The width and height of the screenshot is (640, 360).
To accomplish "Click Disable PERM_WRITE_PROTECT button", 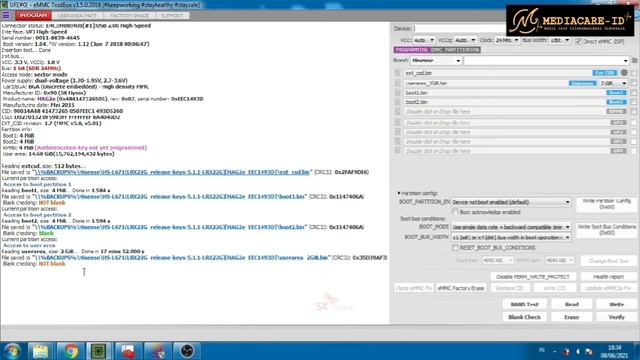I will tap(533, 277).
